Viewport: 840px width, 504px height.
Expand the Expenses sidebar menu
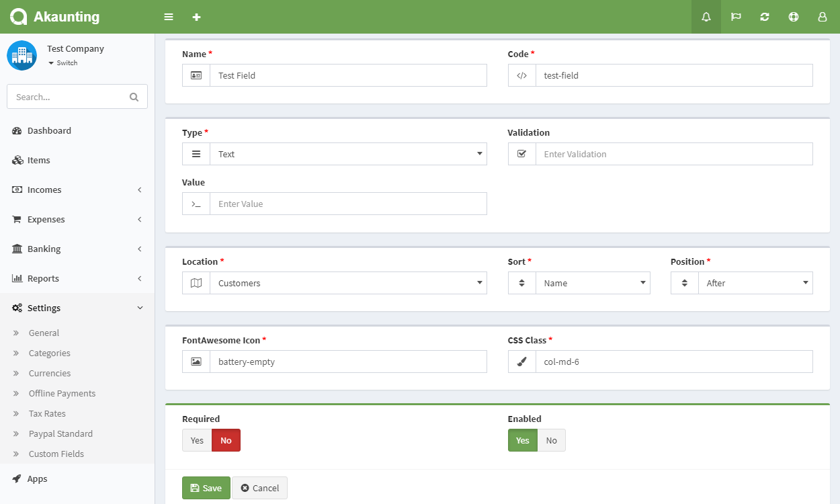point(77,219)
